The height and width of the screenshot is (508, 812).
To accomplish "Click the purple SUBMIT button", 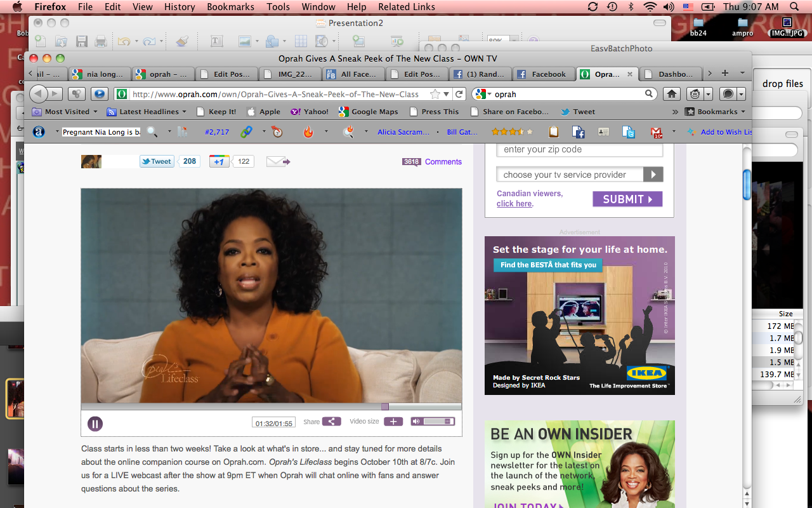I will [x=627, y=199].
